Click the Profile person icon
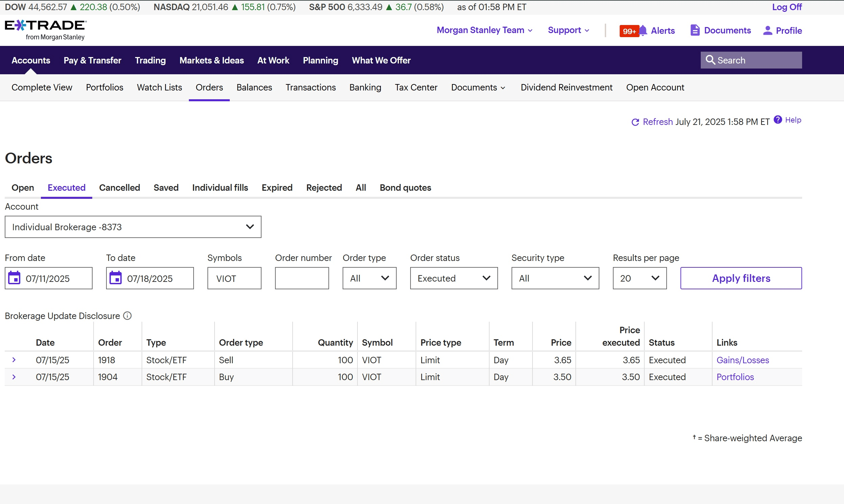The height and width of the screenshot is (504, 844). 768,31
